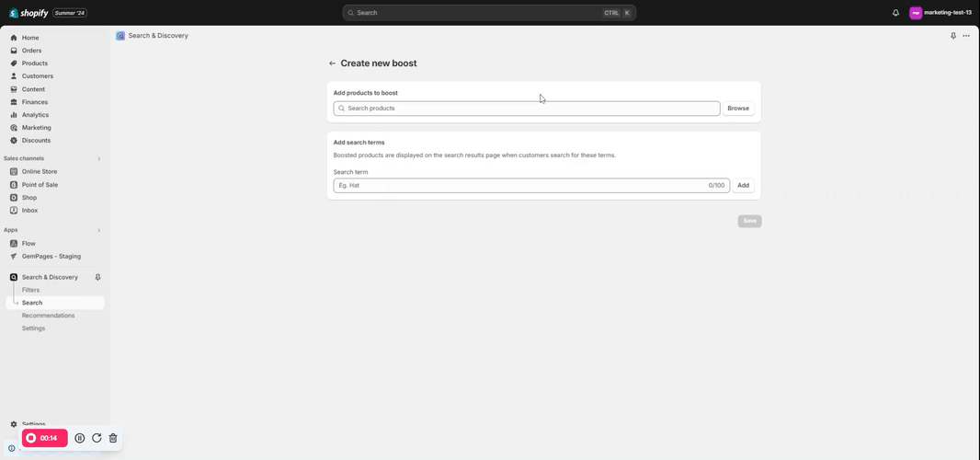Click the Shopify logo in top bar
The height and width of the screenshot is (460, 980).
(x=28, y=13)
